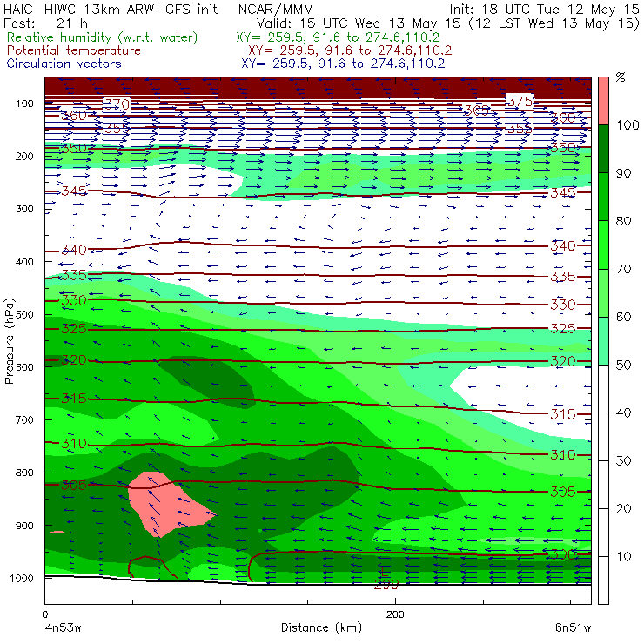Click the '299' minimum contour value label

[386, 585]
